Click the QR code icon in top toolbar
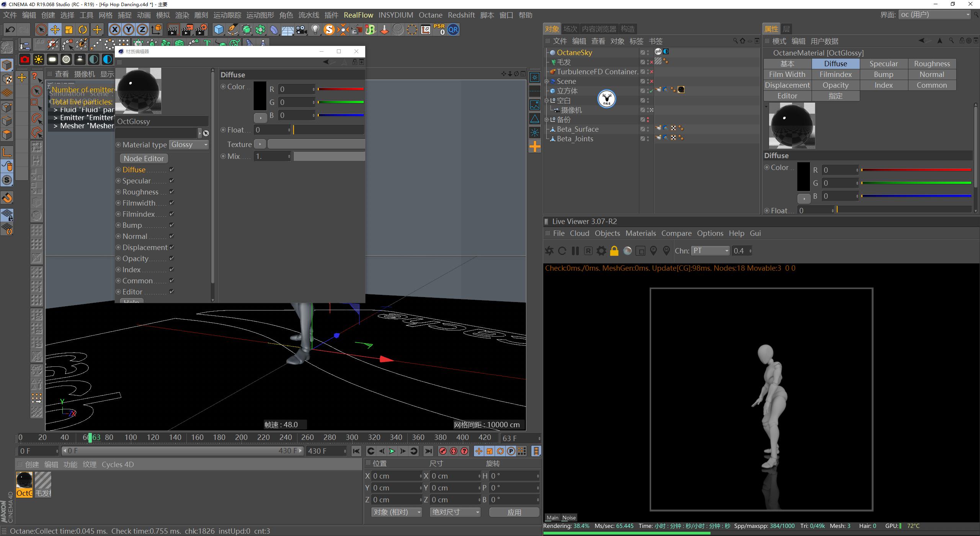980x536 pixels. pos(453,29)
